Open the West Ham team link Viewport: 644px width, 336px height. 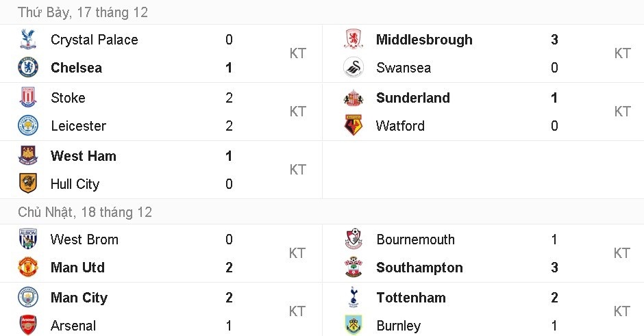[84, 156]
